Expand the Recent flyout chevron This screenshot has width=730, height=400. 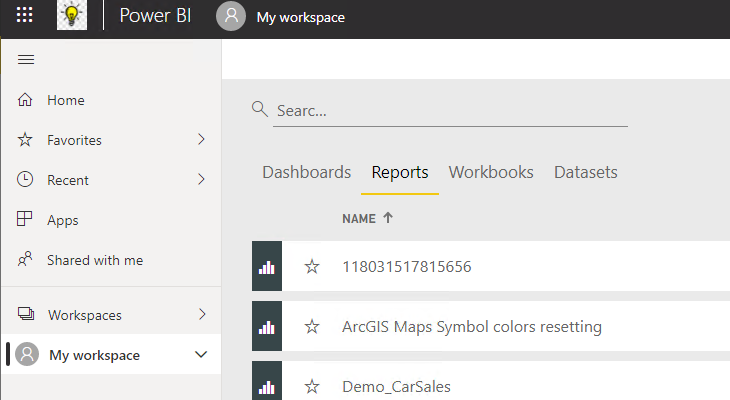pos(201,179)
